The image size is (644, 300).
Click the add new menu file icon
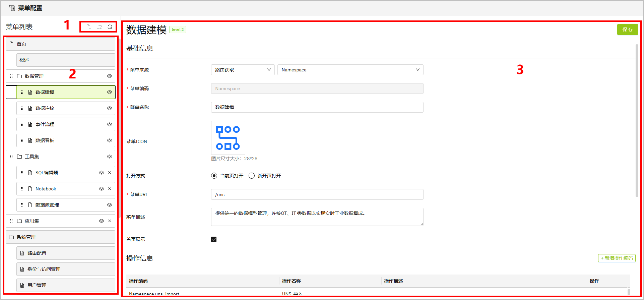pyautogui.click(x=88, y=27)
